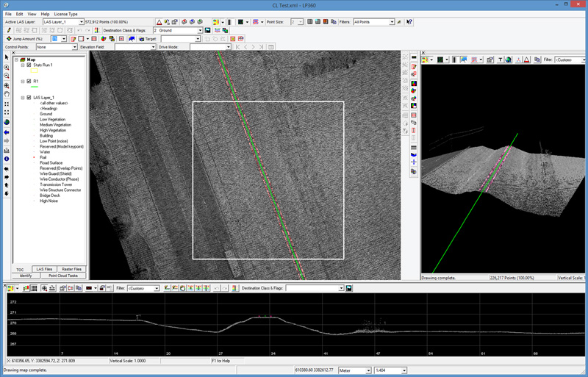The width and height of the screenshot is (588, 377).
Task: Select the arrow pointer tool in left toolbar
Action: pos(7,57)
